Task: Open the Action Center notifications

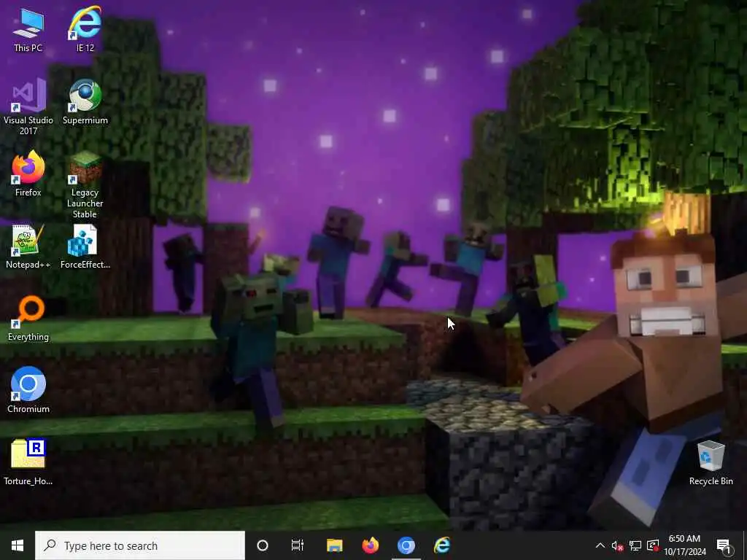Action: point(724,545)
